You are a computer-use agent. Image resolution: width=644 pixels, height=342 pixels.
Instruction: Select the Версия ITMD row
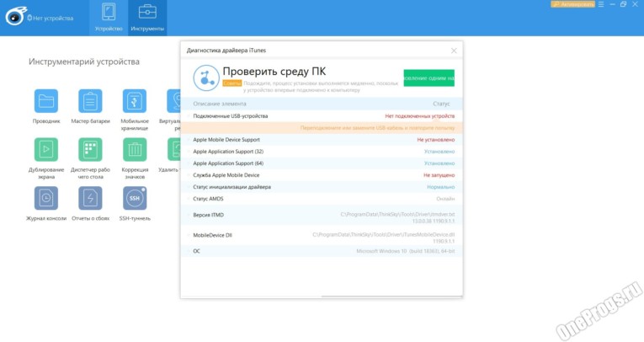tap(322, 216)
